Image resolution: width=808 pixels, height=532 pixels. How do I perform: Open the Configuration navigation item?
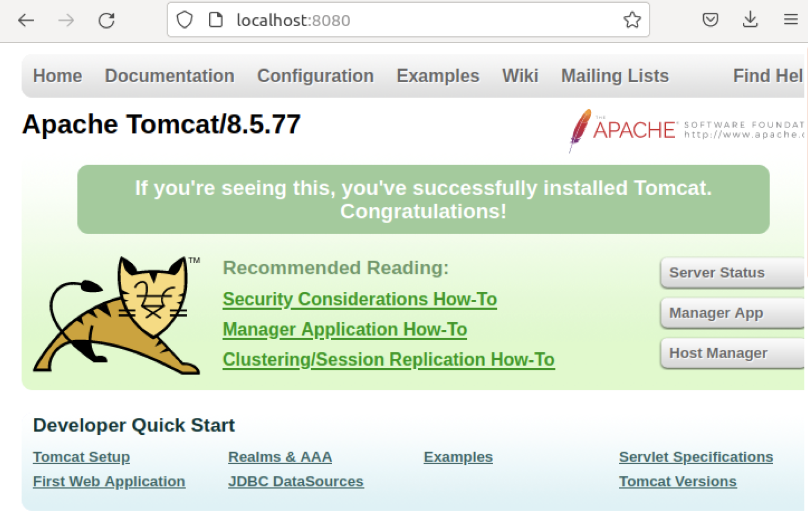point(315,76)
